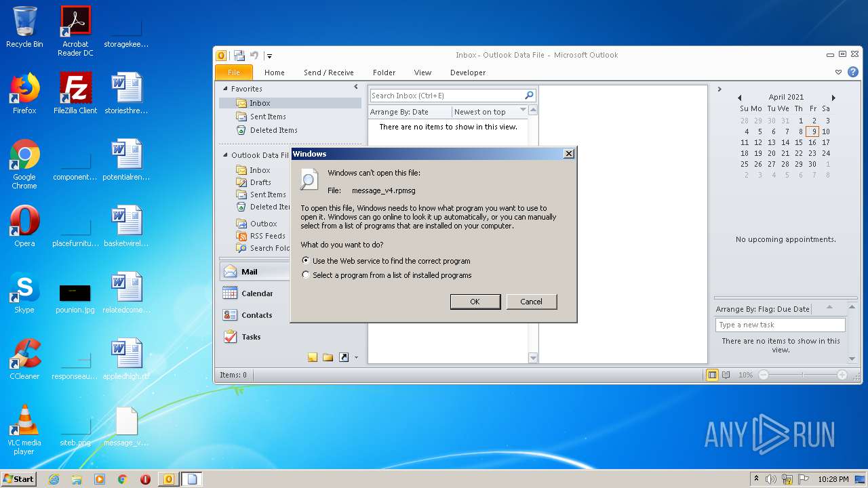
Task: Collapse the Outlook Data File tree
Action: pyautogui.click(x=226, y=155)
